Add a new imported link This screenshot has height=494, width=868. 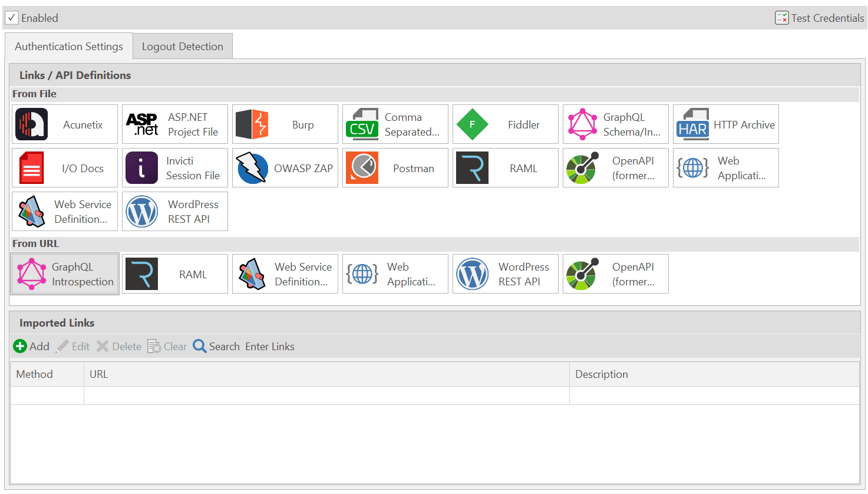32,347
